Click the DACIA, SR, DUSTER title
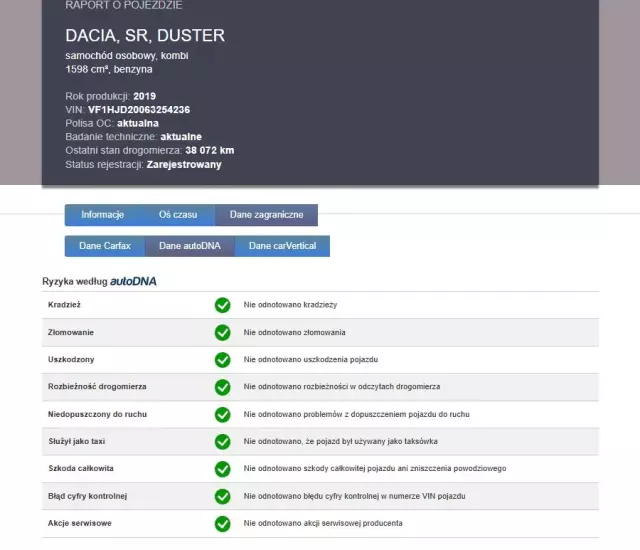 [x=145, y=35]
